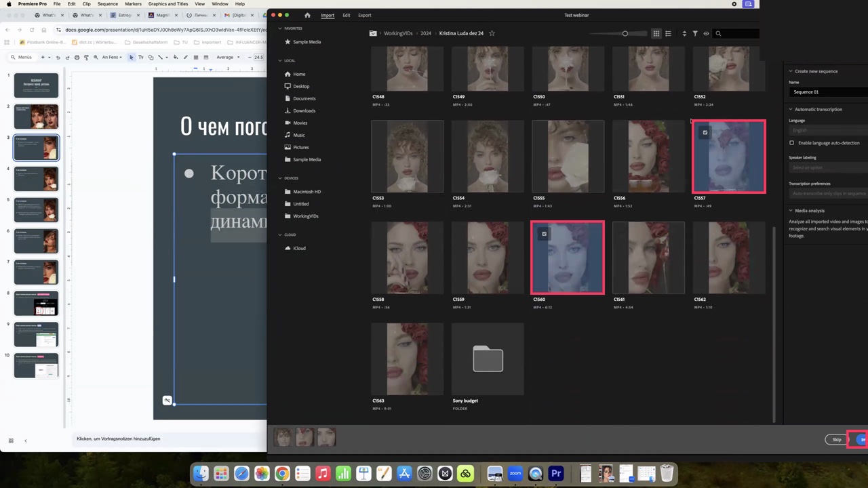
Task: Collapse the Create new sequence section
Action: pyautogui.click(x=791, y=71)
